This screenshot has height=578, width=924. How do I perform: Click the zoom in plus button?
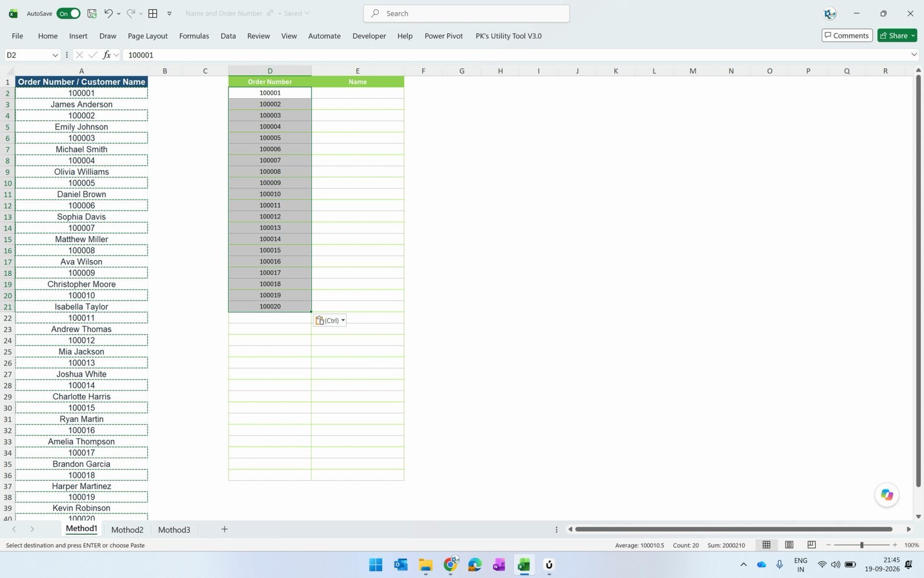pyautogui.click(x=895, y=545)
